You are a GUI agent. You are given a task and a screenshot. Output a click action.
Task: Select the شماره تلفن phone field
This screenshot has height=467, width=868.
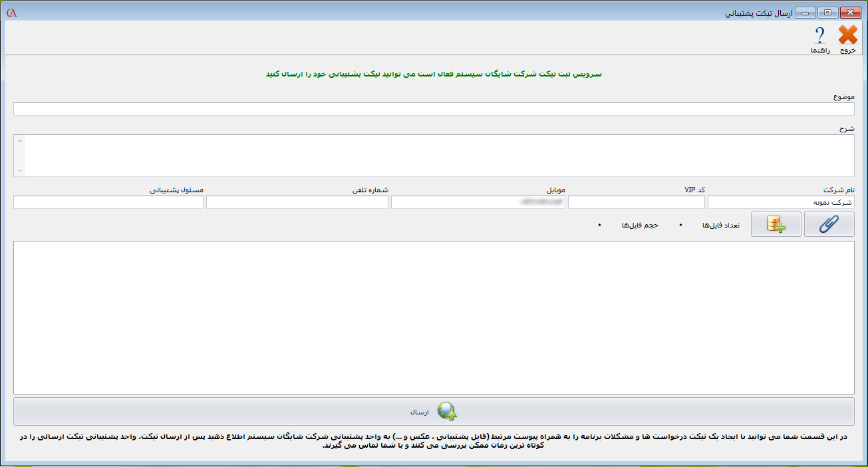tap(297, 202)
